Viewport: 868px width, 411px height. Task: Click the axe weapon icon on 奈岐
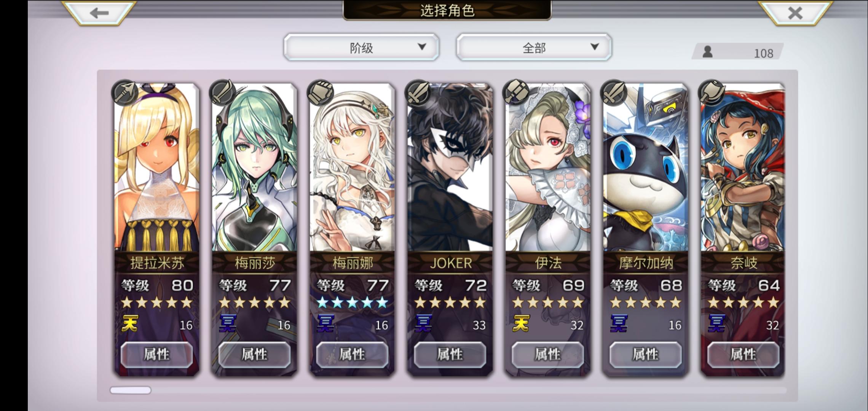click(x=712, y=92)
